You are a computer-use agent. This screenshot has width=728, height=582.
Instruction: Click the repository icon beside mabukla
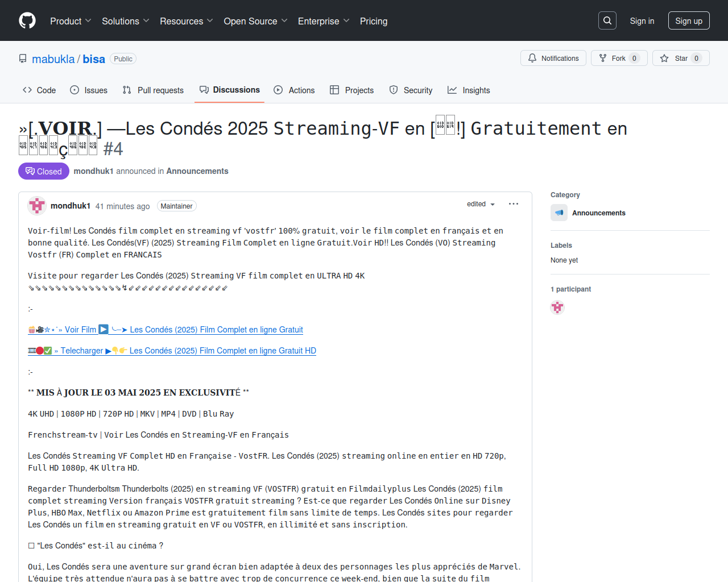pos(23,59)
